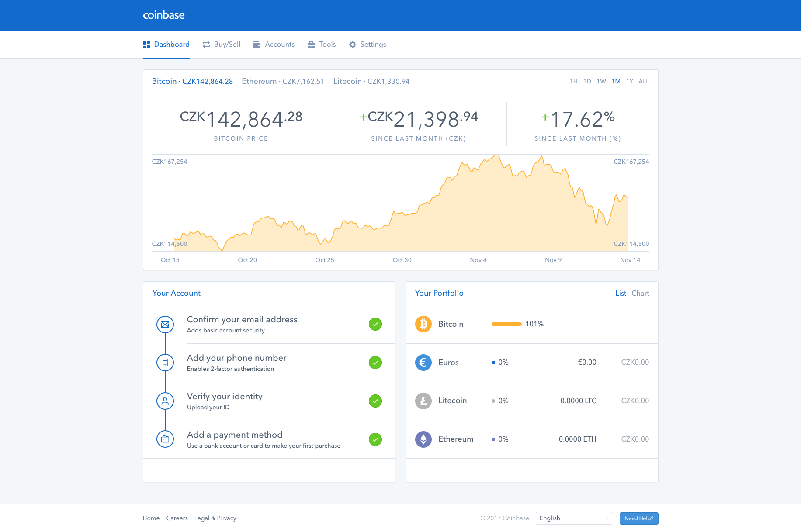
Task: Click the identity person step icon
Action: pyautogui.click(x=165, y=401)
